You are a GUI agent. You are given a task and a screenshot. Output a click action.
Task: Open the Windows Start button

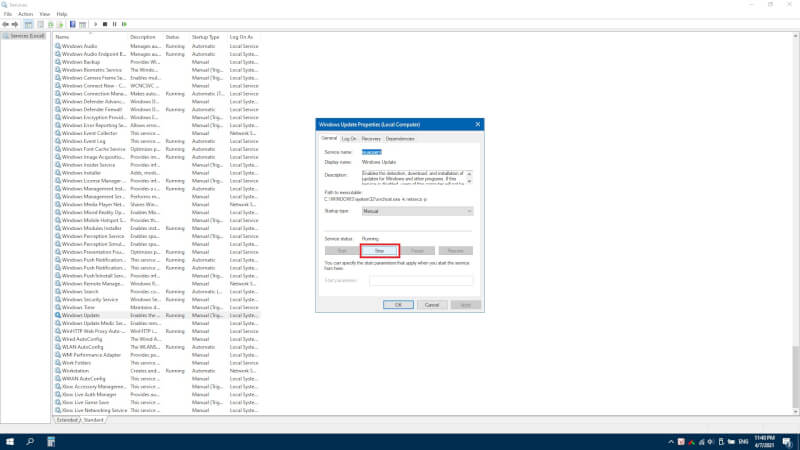point(10,441)
